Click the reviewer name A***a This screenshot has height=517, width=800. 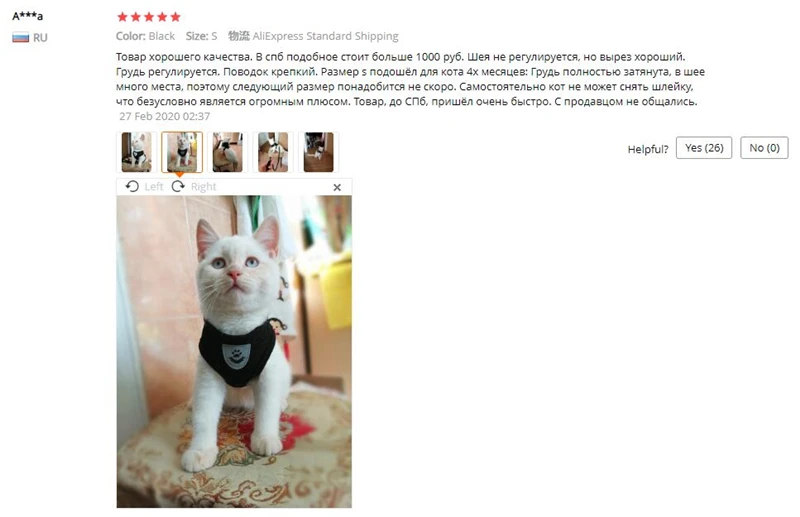(x=28, y=16)
